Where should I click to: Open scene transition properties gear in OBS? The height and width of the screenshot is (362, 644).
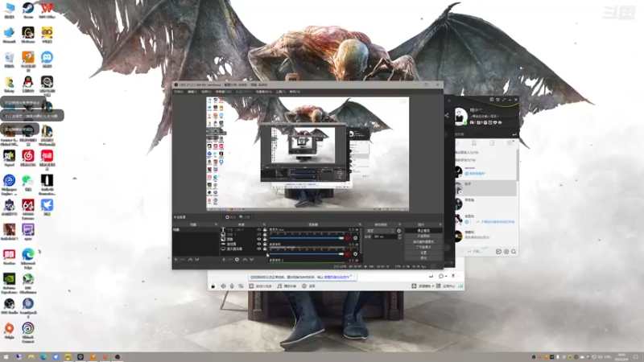398,231
